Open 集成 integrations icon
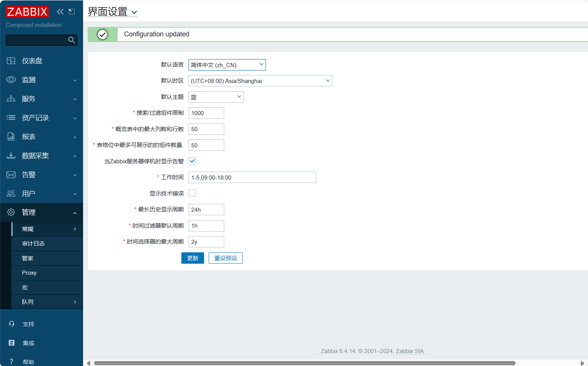Viewport: 588px width, 366px height. pos(11,343)
